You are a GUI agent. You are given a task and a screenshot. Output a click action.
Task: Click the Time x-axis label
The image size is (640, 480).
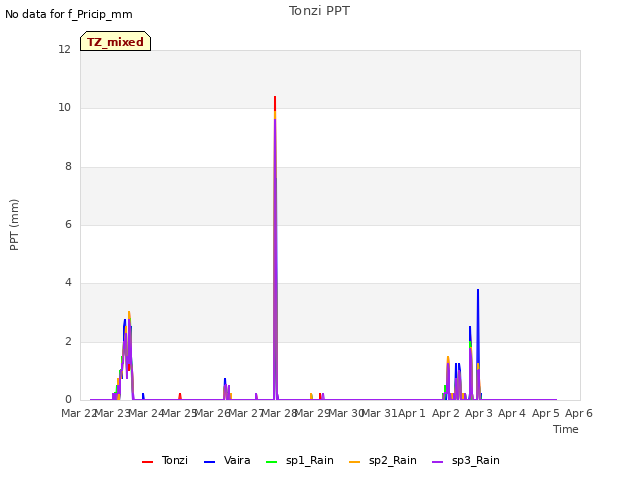point(566,429)
